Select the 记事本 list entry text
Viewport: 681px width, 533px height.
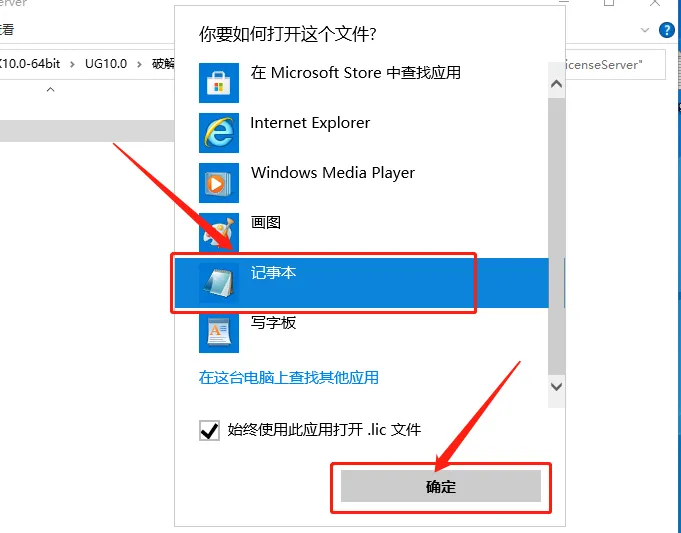point(273,272)
